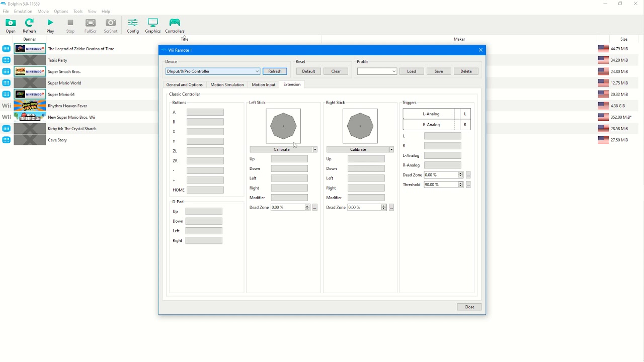
Task: Select the Super Smash Bros. banner thumbnail
Action: coord(30,71)
